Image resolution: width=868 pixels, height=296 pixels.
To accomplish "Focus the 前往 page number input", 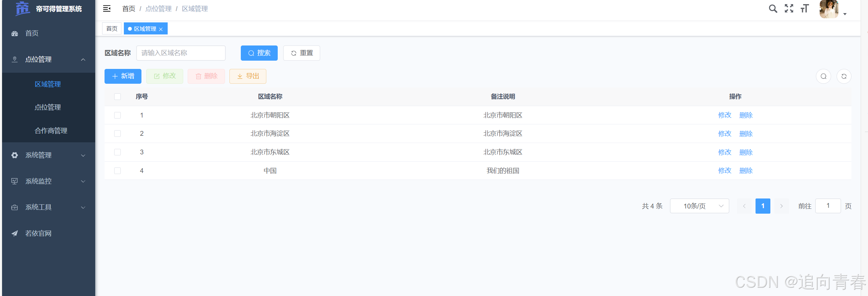I will (828, 206).
